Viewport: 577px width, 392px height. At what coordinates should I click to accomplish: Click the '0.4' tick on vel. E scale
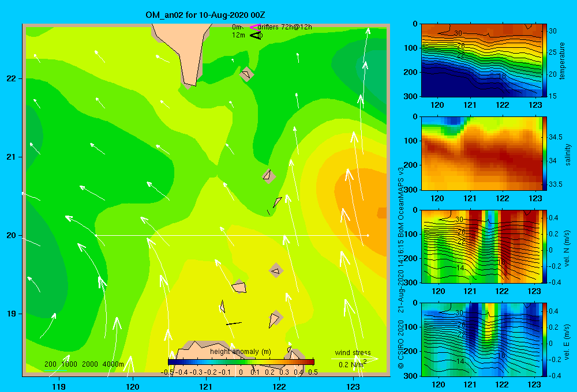(x=553, y=311)
